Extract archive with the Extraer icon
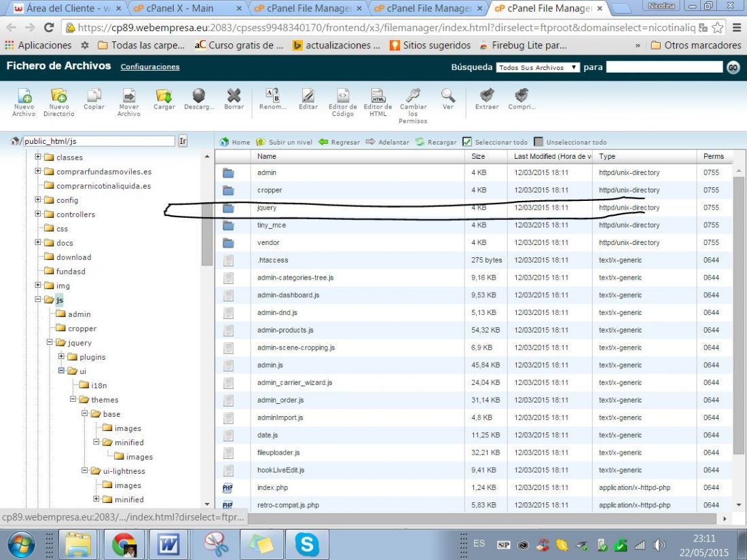This screenshot has width=747, height=560. click(487, 99)
